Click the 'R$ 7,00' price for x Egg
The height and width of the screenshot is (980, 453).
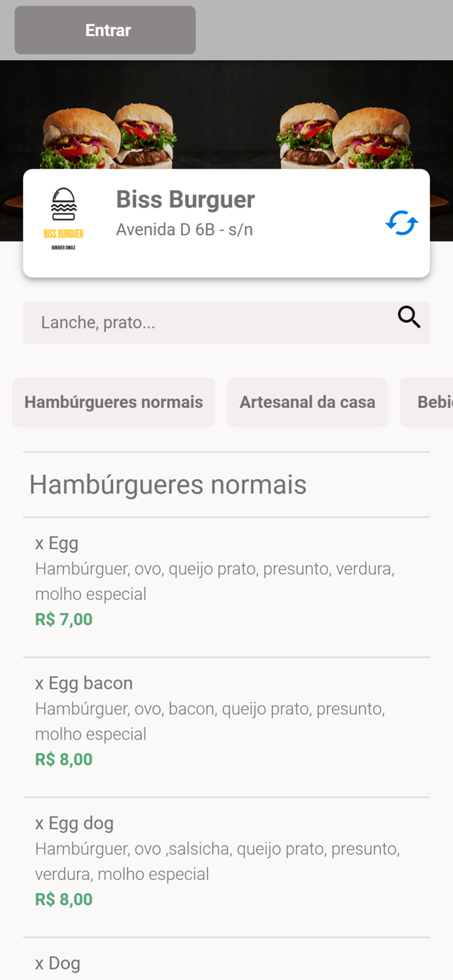click(x=63, y=619)
